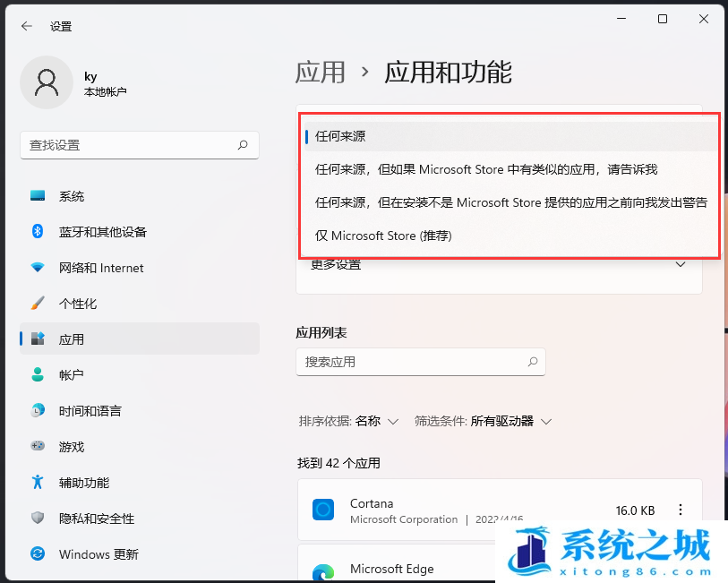Open 个性化 settings page

[78, 304]
